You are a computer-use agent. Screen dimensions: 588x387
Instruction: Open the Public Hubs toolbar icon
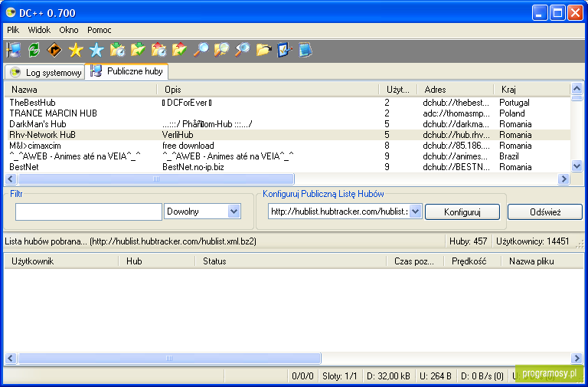(14, 50)
